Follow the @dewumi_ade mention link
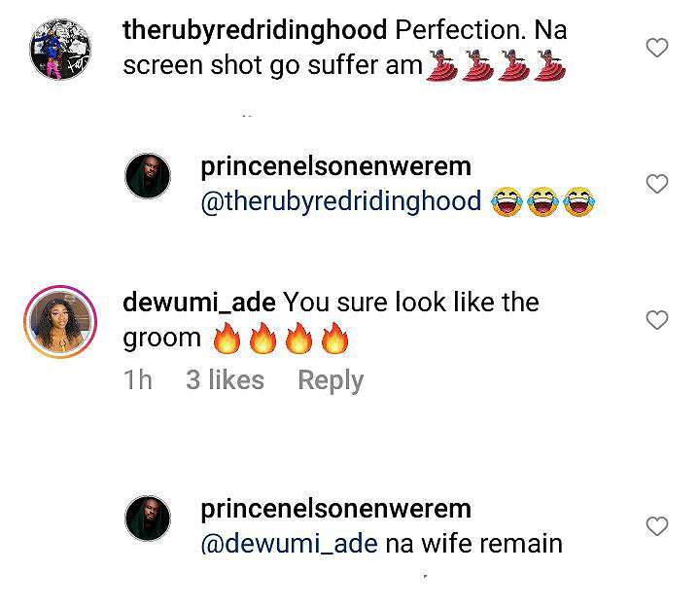Viewport: 700px width, 608px height. pyautogui.click(x=288, y=543)
